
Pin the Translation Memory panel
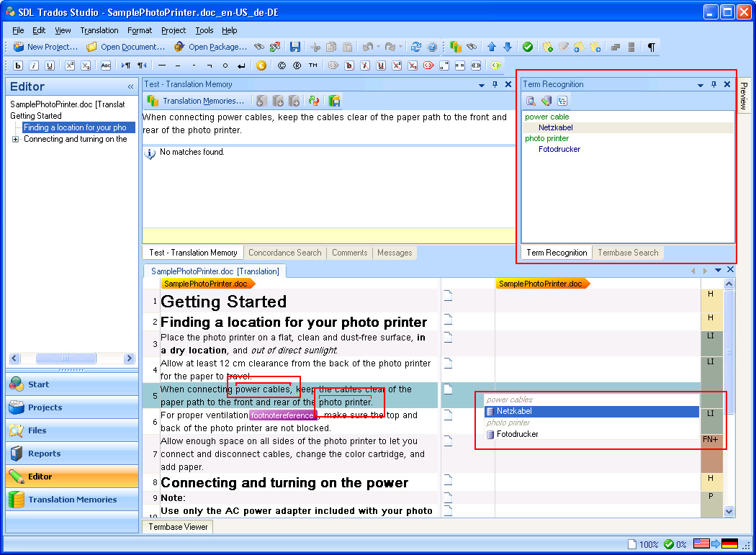pos(495,84)
